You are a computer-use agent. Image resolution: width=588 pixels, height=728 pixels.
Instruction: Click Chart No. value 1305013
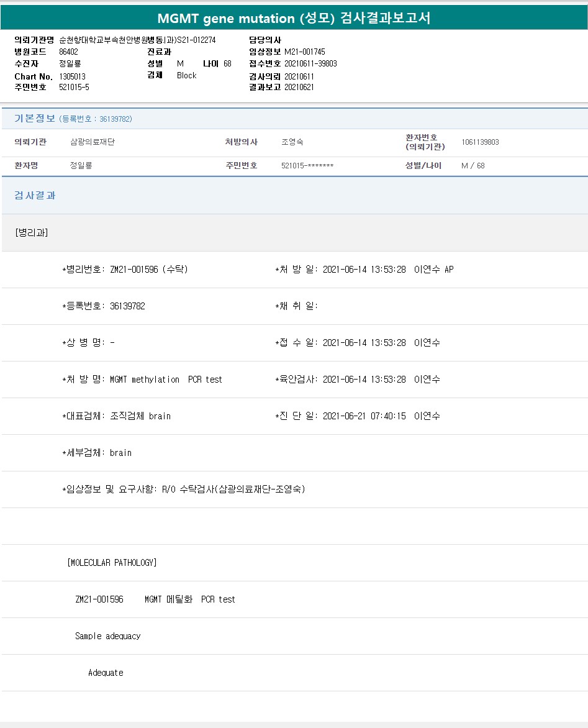(x=72, y=76)
